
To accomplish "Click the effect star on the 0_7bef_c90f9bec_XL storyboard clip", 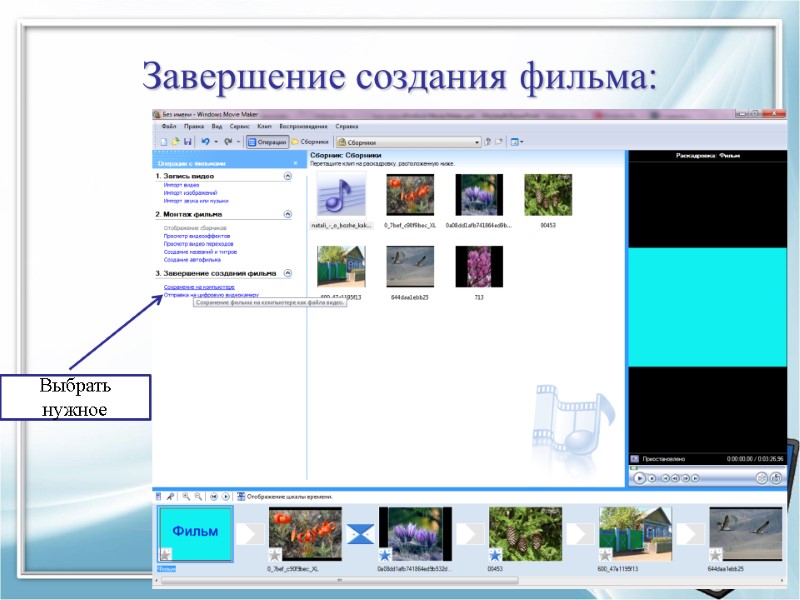I will [x=275, y=555].
